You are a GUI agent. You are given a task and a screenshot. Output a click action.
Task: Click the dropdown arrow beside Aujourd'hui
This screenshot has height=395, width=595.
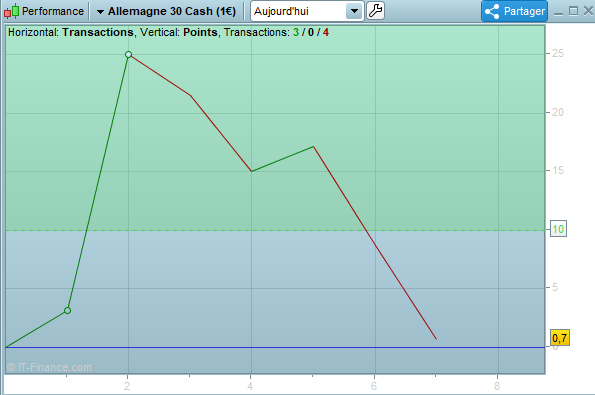[x=354, y=11]
